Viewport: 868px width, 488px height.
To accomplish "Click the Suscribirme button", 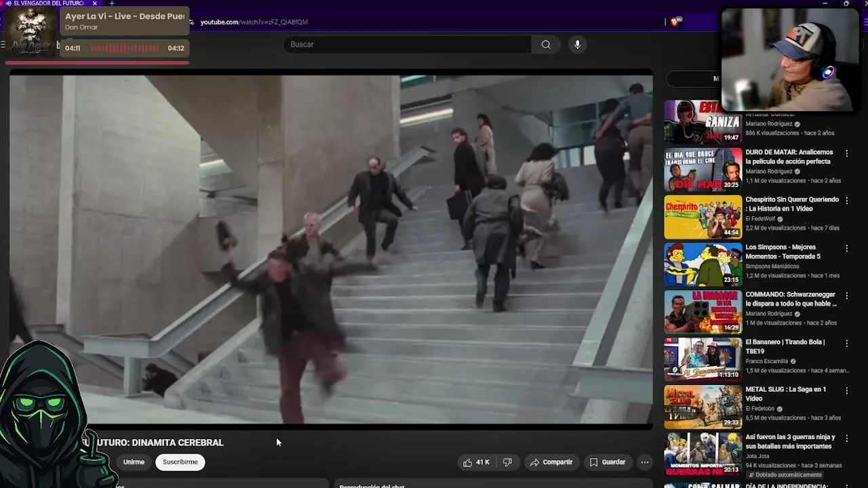I will 180,462.
